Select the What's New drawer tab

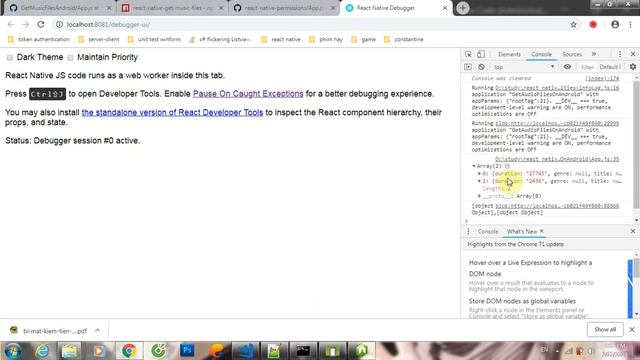coord(522,231)
